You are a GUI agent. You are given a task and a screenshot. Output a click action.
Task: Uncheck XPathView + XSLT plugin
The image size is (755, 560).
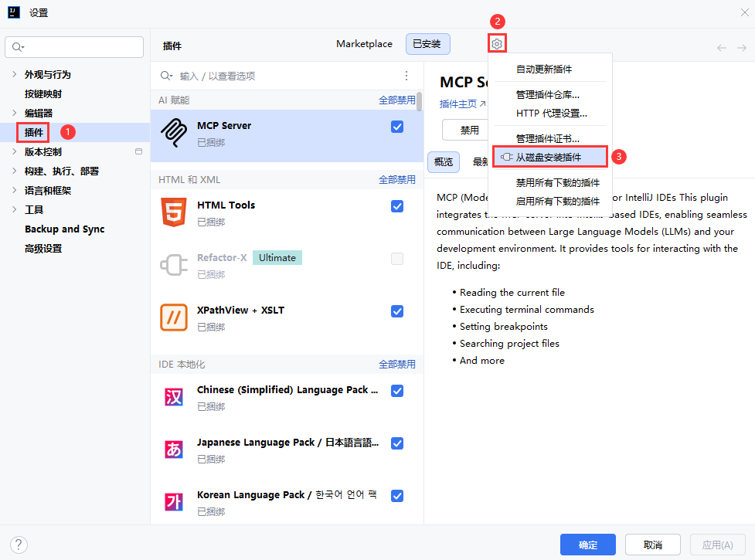[397, 311]
